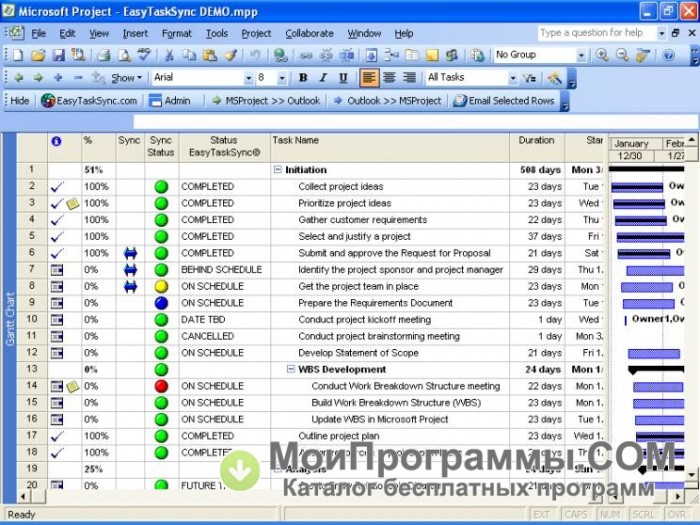Click the blue sync status dot in row 9
This screenshot has height=525, width=700.
161,303
